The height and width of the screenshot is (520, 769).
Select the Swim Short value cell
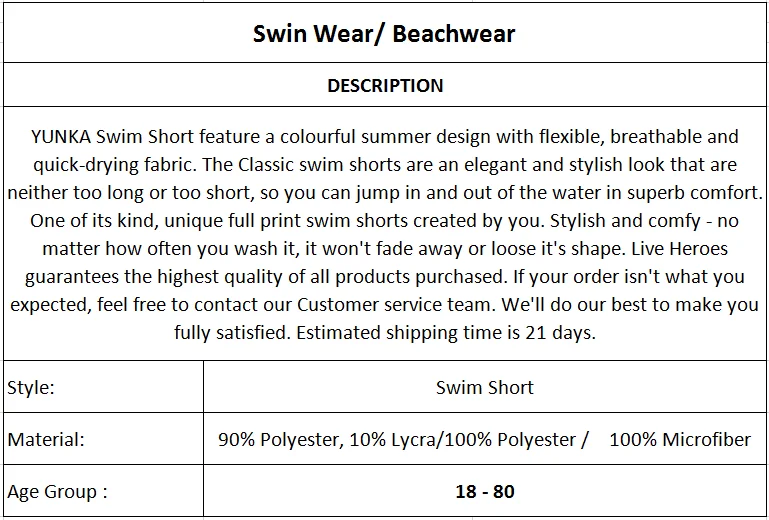[x=485, y=387]
